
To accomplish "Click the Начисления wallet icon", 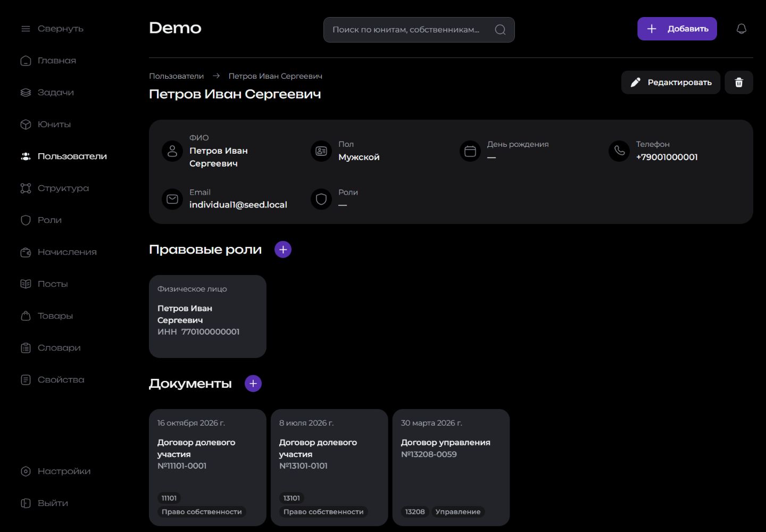I will coord(26,252).
